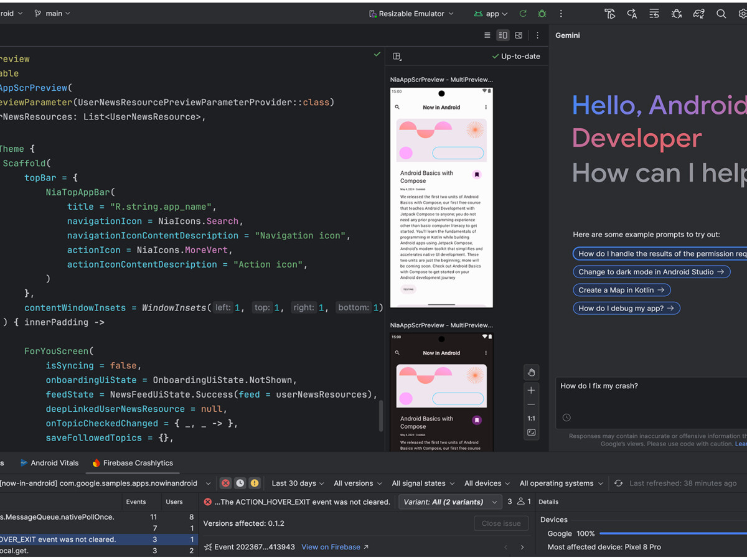The image size is (747, 560).
Task: Open the Last 30 days filter dropdown
Action: tap(297, 483)
